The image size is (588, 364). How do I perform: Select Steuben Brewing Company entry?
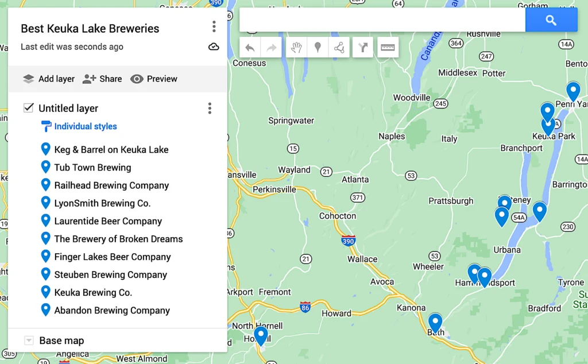point(111,275)
